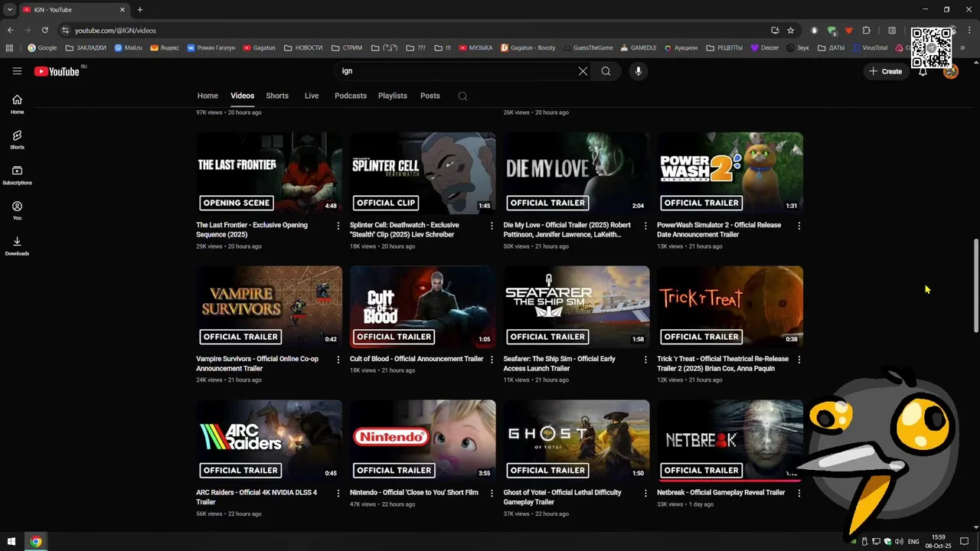Open Downloads in the sidebar
980x551 pixels.
click(17, 246)
